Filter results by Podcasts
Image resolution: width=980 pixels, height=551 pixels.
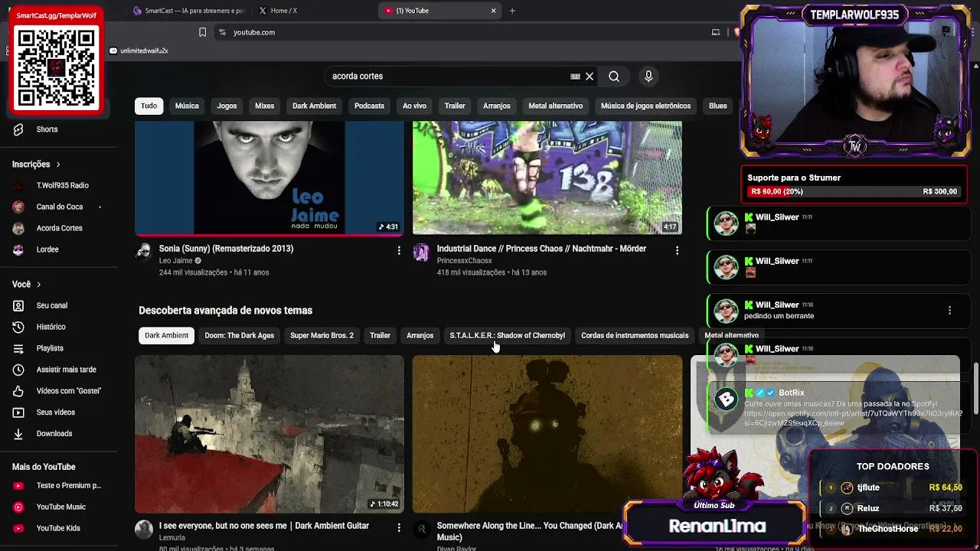(369, 106)
